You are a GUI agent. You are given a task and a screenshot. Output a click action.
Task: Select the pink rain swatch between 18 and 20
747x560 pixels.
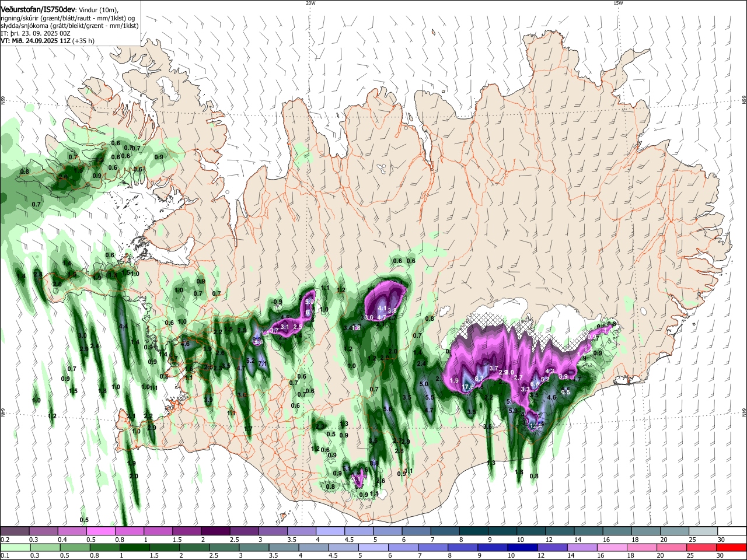pos(642,547)
